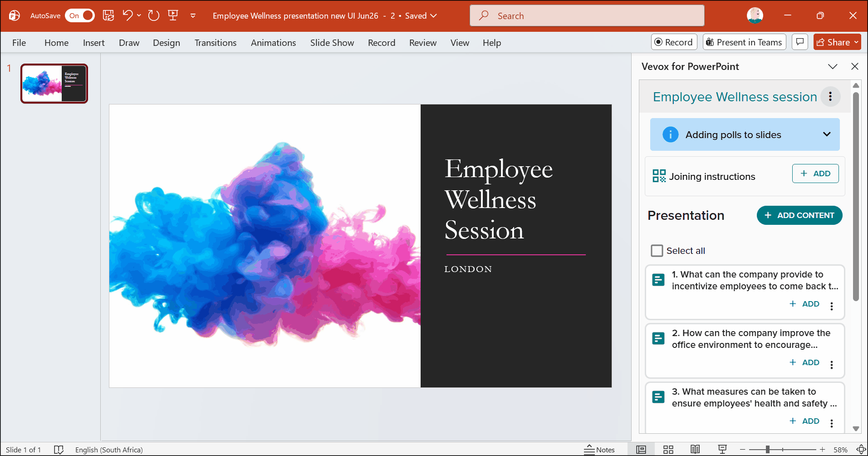Image resolution: width=868 pixels, height=456 pixels.
Task: Switch to the Transitions tab
Action: pos(216,43)
